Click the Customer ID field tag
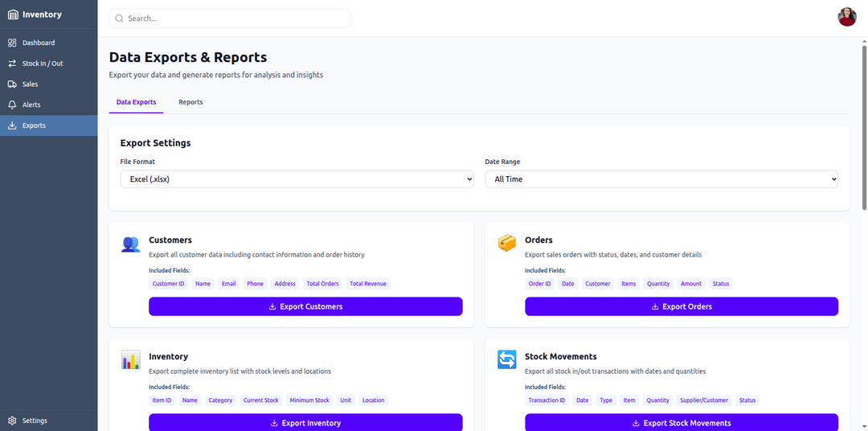 click(168, 284)
